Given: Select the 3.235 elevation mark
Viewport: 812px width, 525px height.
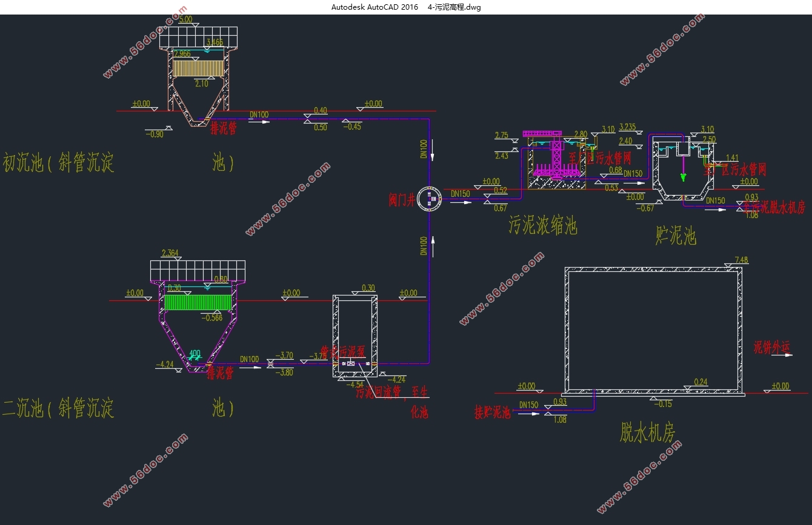Looking at the screenshot, I should pos(627,127).
